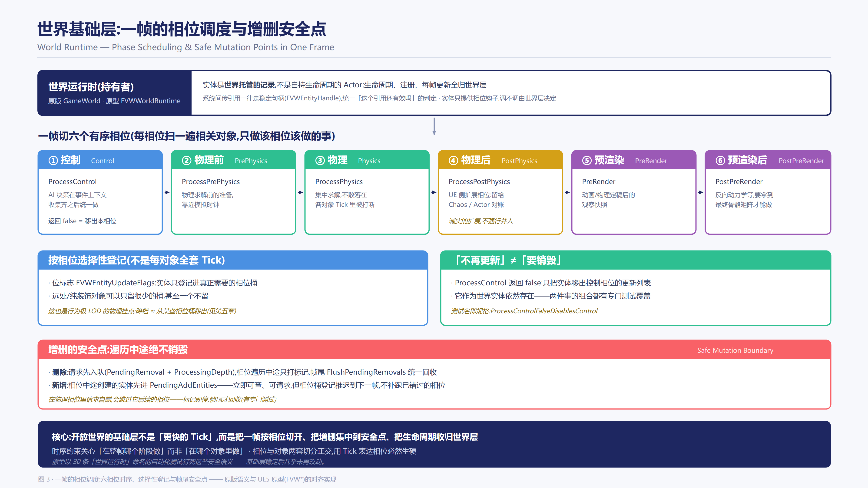The image size is (868, 488).
Task: Click the heading 增删的安全点:遍历中途绝不销毁
Action: point(118,350)
